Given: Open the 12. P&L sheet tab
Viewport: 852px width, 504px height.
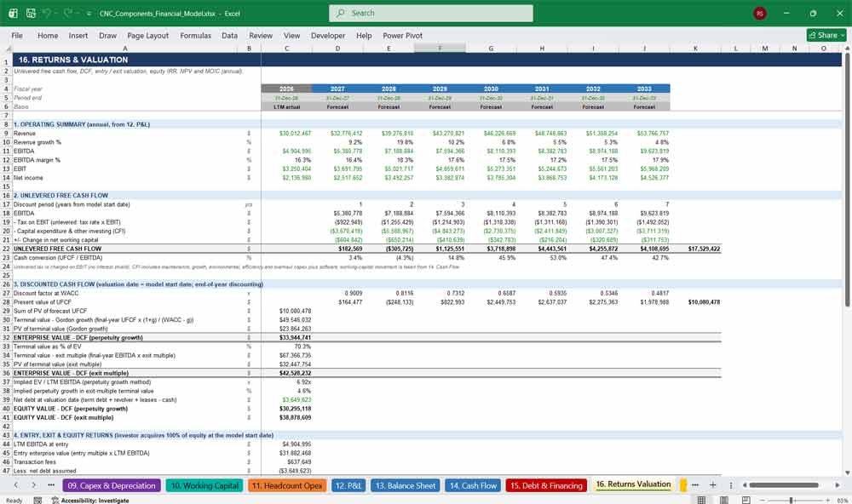Looking at the screenshot, I should pyautogui.click(x=348, y=485).
